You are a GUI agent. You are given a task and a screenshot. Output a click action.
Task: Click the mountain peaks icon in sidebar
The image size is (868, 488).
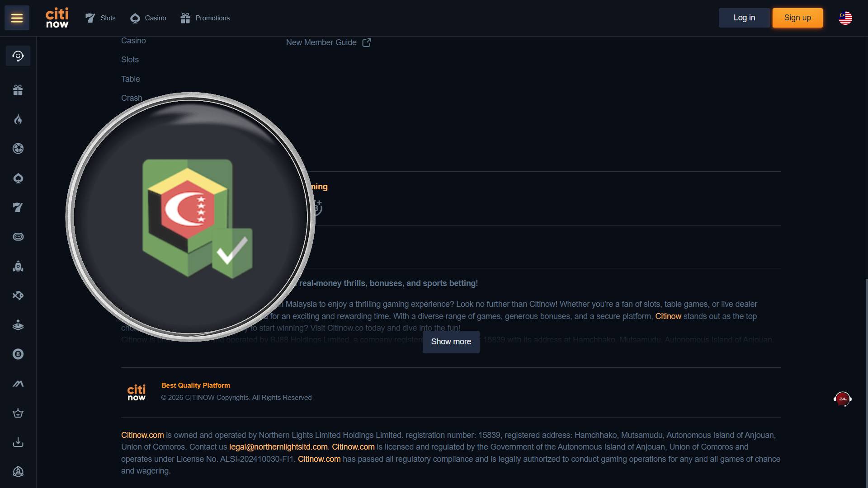[18, 384]
